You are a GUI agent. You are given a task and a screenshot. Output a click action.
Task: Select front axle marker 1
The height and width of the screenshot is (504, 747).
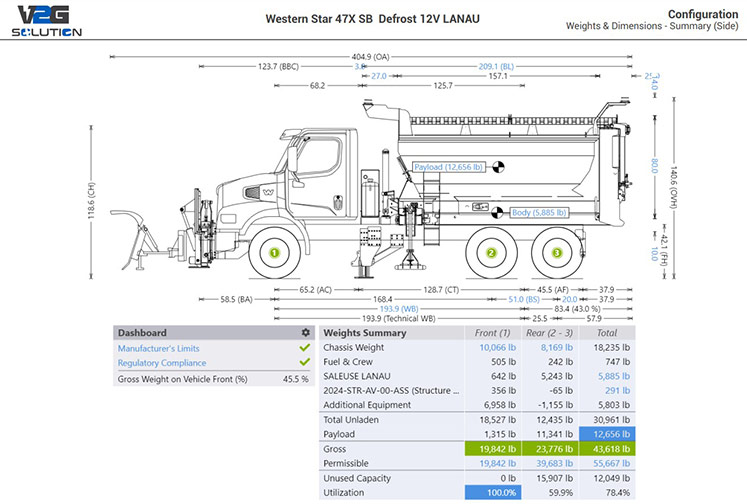(273, 254)
